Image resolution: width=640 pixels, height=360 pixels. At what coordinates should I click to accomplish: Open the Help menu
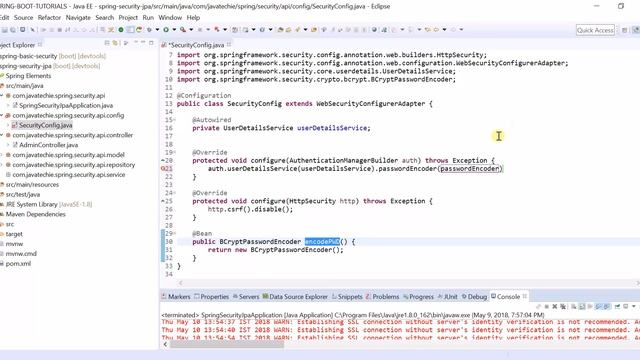193,18
